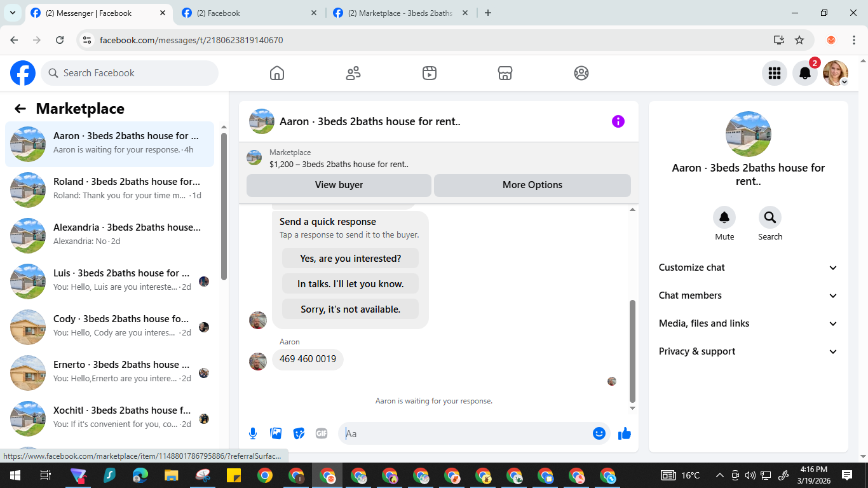868x488 pixels.
Task: Send a thumbs up like
Action: coord(625,433)
